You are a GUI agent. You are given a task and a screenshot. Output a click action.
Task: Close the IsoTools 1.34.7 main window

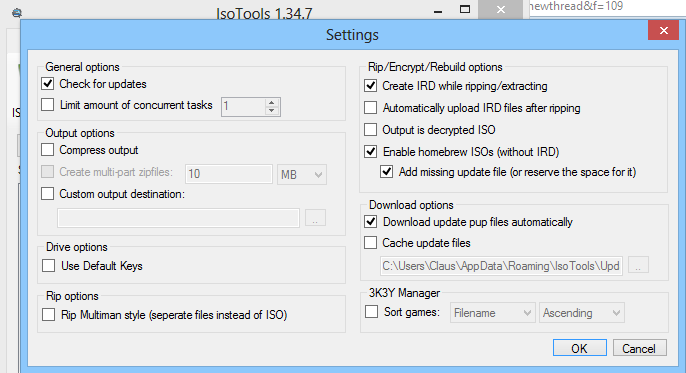[x=500, y=10]
